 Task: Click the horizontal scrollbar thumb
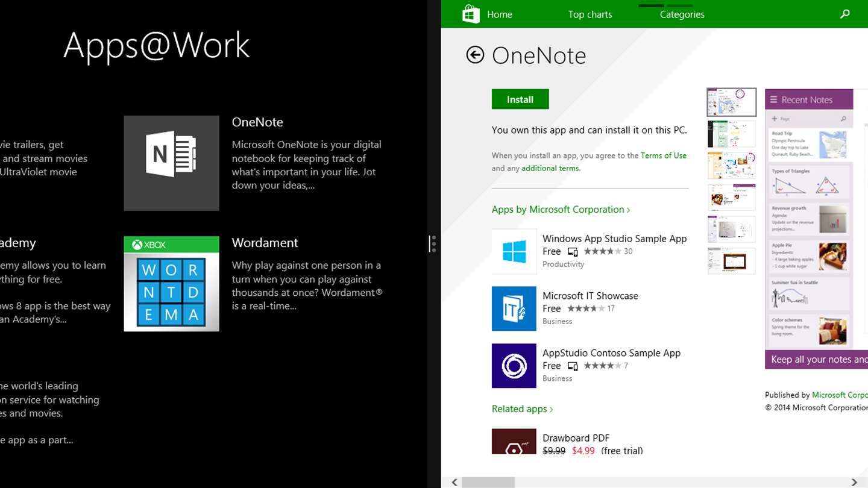tap(488, 482)
